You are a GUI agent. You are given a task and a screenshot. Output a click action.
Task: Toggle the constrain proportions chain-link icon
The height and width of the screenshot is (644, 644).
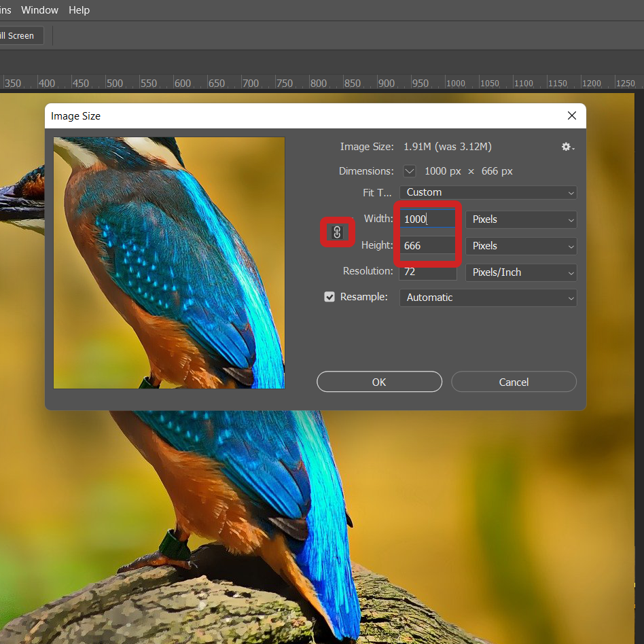pos(337,232)
